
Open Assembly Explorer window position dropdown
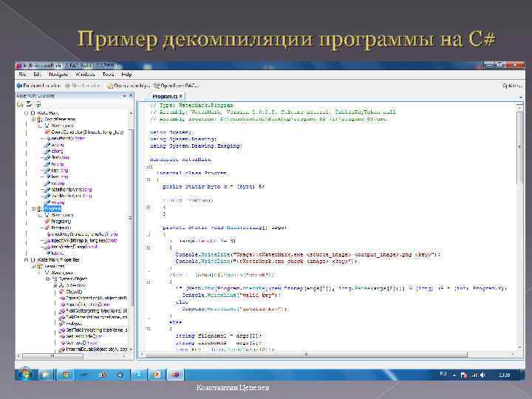click(125, 96)
